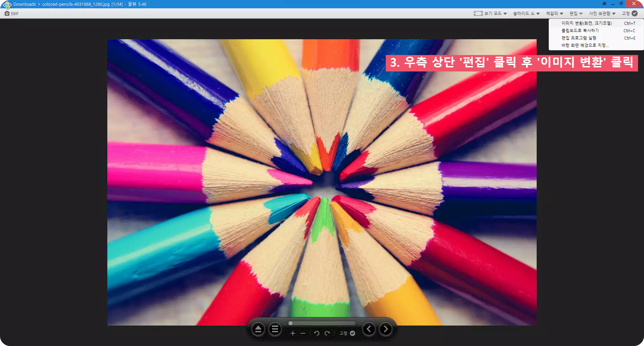Image resolution: width=644 pixels, height=346 pixels.
Task: Expand the 보기 모드 dropdown
Action: point(495,13)
